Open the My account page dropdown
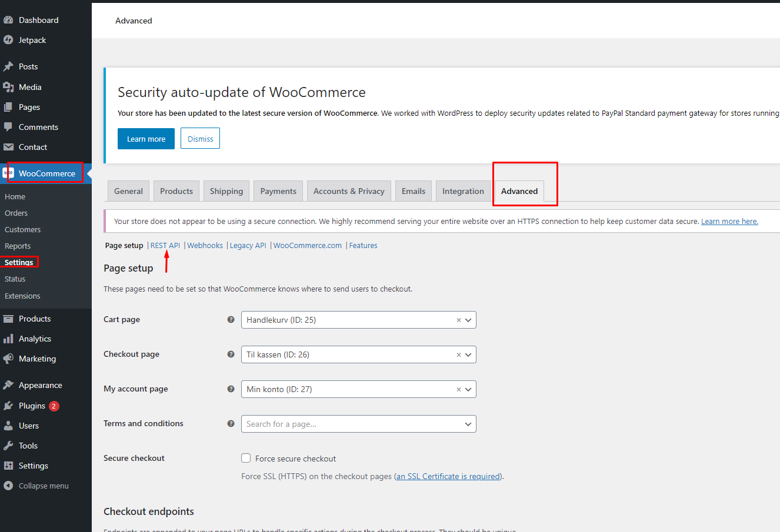This screenshot has height=532, width=780. (x=359, y=389)
